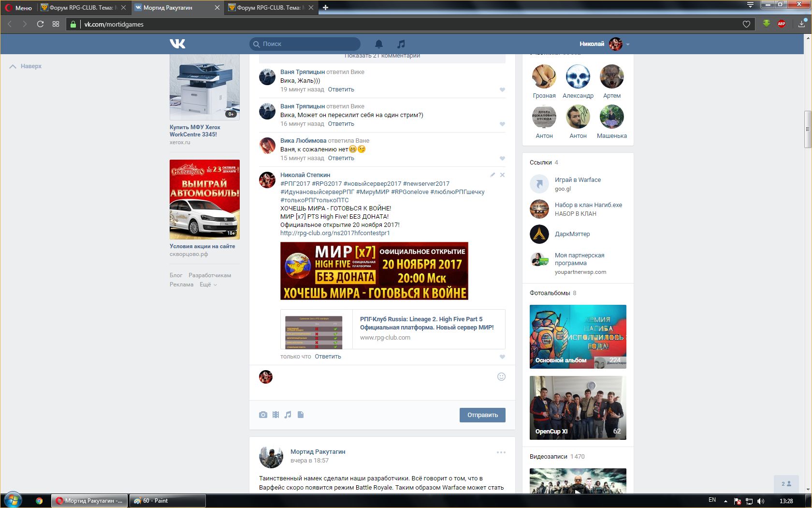Open the Основной альбом photo album
Viewport: 812px width, 508px height.
[x=578, y=337]
